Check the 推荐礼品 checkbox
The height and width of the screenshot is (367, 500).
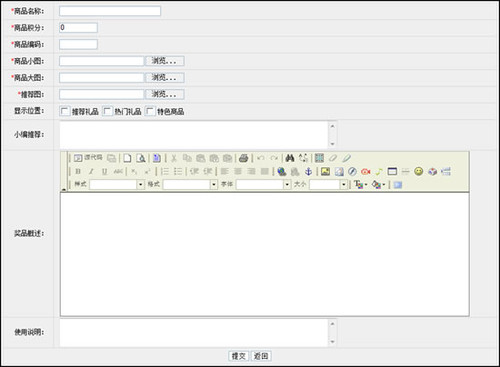(x=65, y=111)
